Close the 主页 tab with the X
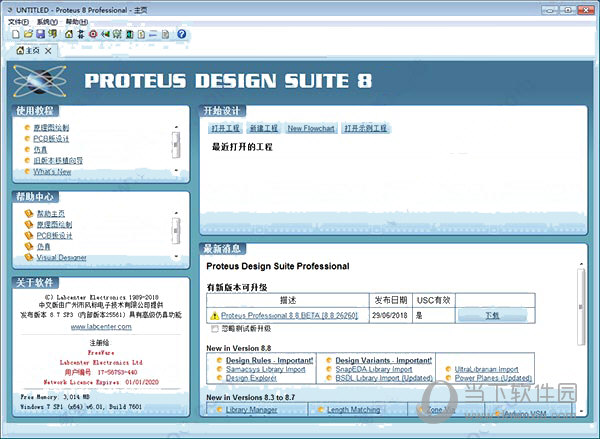 [48, 51]
